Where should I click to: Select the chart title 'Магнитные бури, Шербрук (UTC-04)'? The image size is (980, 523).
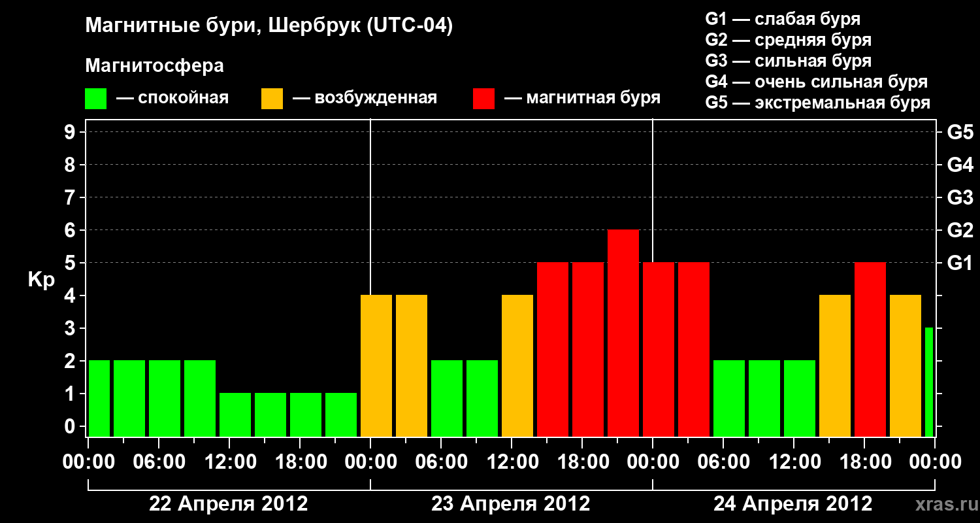269,27
